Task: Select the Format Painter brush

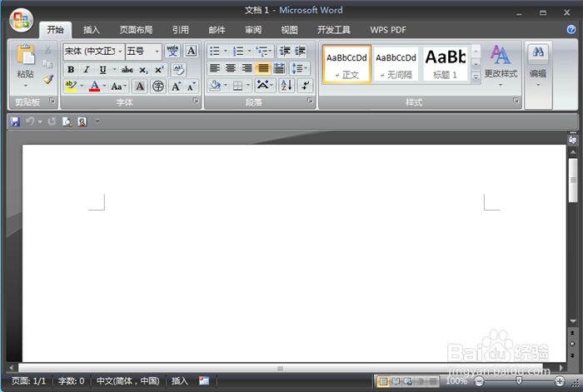Action: [48, 79]
